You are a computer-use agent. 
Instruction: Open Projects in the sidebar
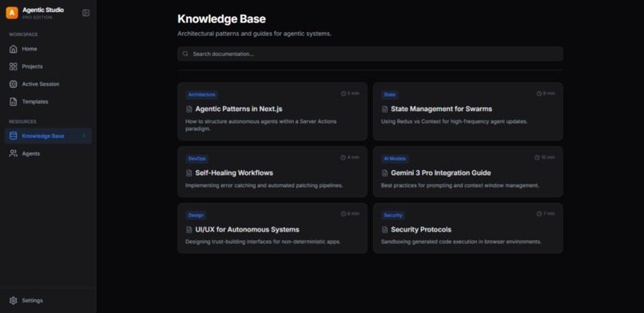click(48, 66)
